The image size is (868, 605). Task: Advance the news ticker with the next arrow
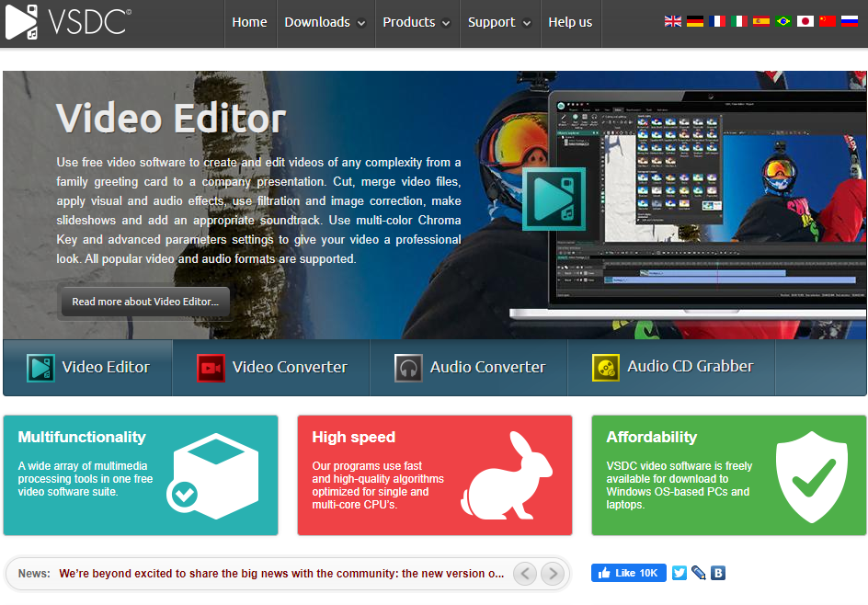coord(553,573)
